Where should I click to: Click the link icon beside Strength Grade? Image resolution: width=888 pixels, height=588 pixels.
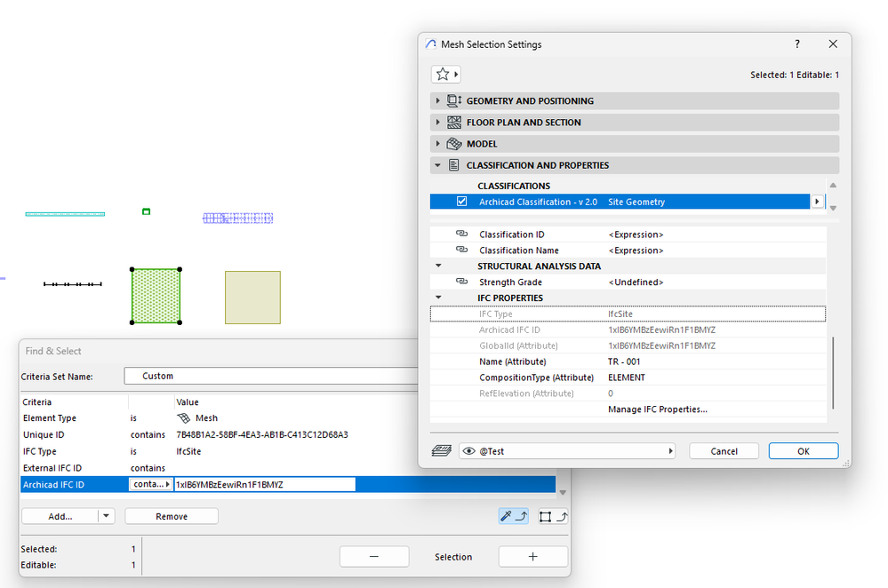click(462, 282)
